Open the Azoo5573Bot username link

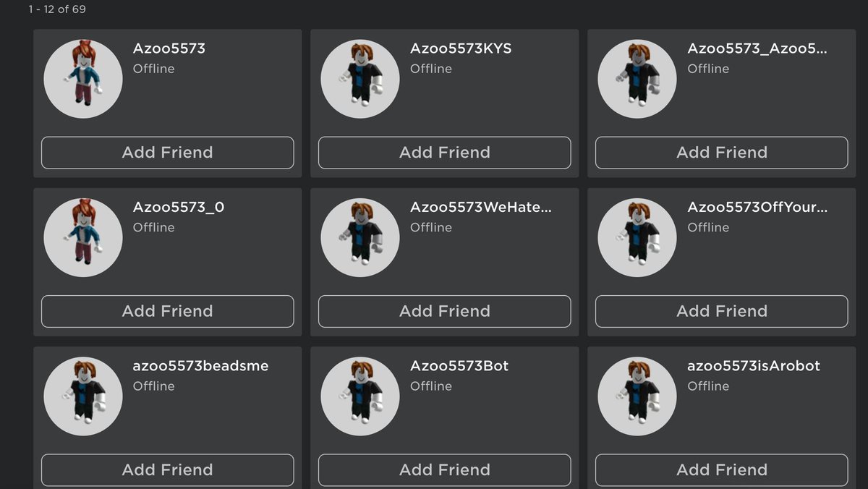[459, 366]
